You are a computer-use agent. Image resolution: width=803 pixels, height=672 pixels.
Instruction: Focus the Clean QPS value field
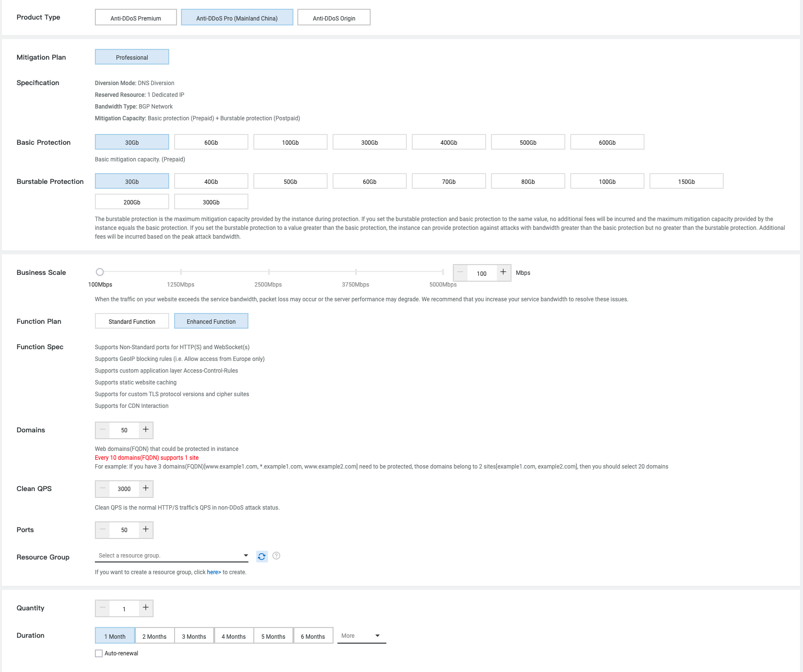tap(124, 489)
